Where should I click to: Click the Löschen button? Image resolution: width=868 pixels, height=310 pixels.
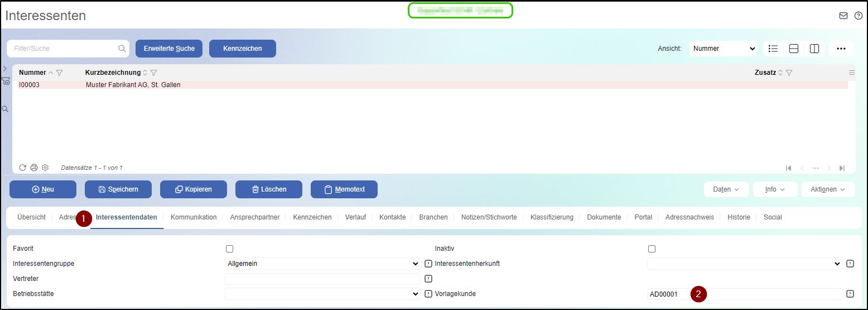(269, 189)
